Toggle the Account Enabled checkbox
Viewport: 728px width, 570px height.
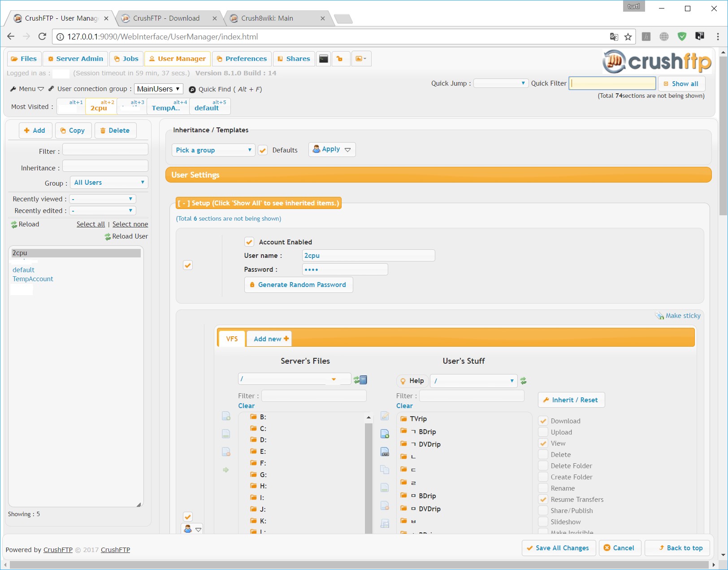coord(249,242)
